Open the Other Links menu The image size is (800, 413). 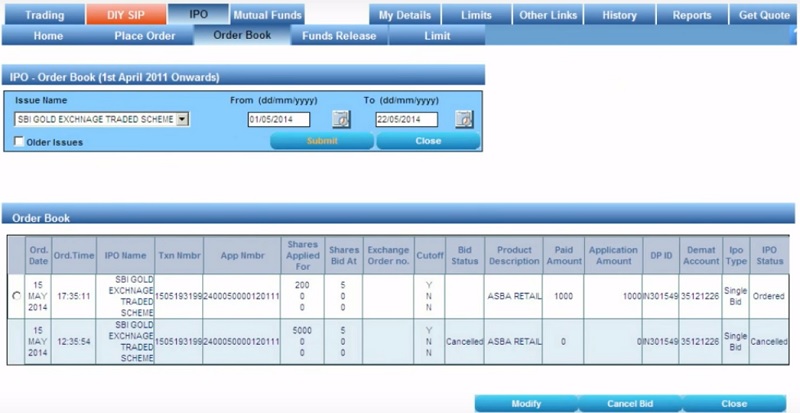[x=548, y=15]
